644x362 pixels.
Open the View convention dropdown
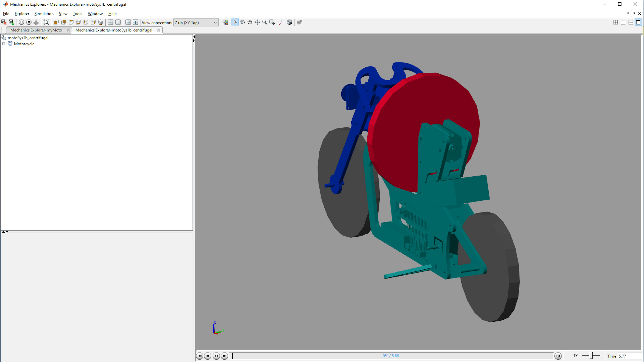(x=196, y=23)
